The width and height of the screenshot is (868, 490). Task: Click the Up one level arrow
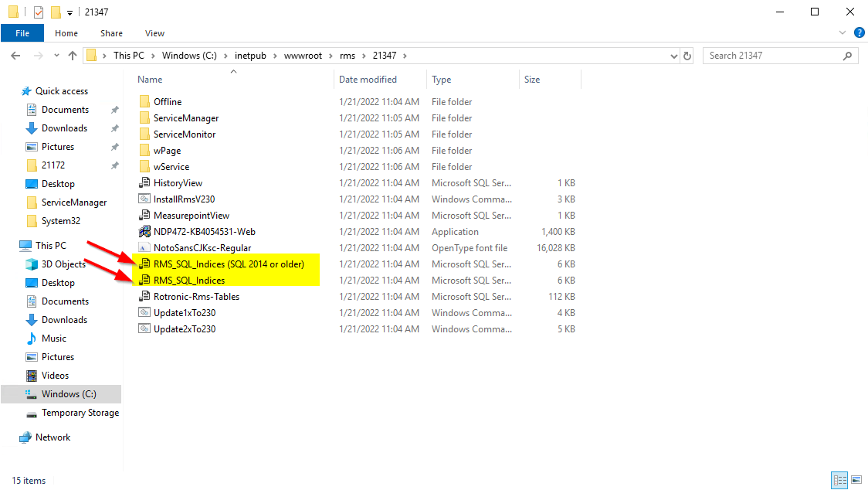click(73, 56)
